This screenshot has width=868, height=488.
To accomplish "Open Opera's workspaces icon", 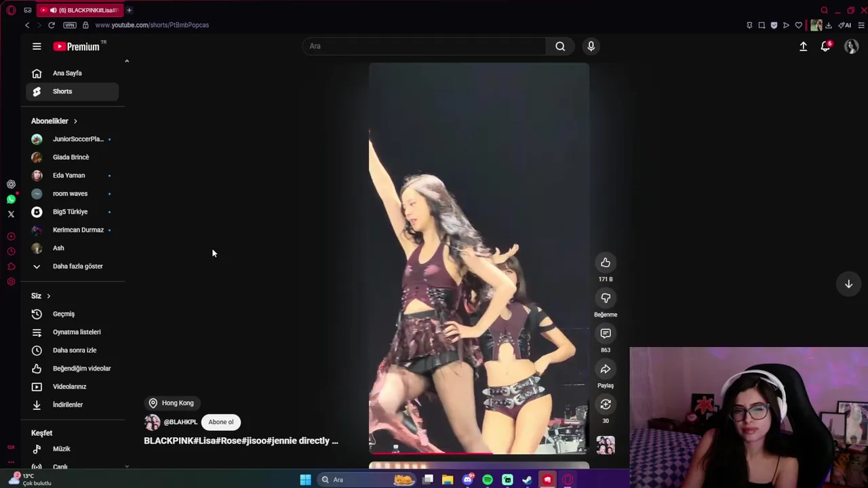I will [x=27, y=10].
